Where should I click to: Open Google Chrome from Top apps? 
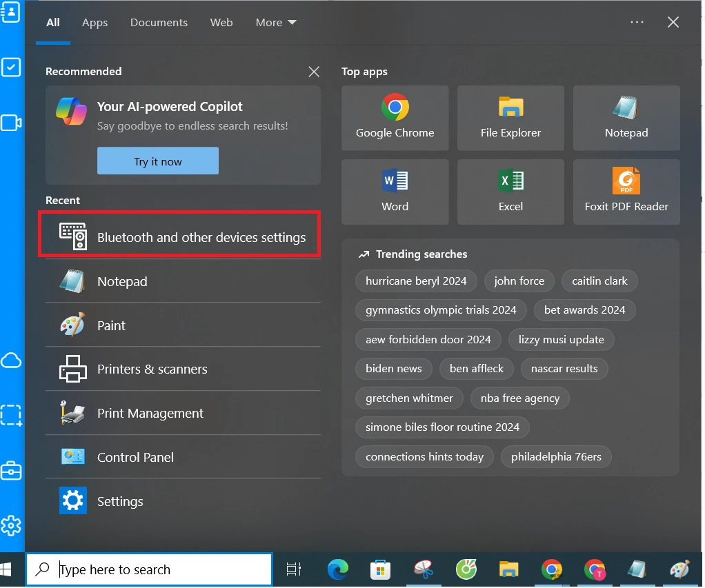(x=395, y=118)
